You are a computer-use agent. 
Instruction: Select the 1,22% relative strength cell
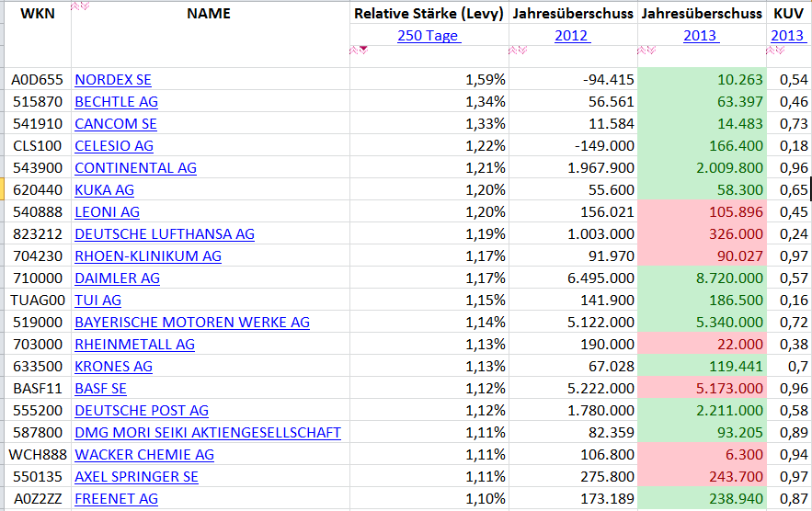(429, 146)
